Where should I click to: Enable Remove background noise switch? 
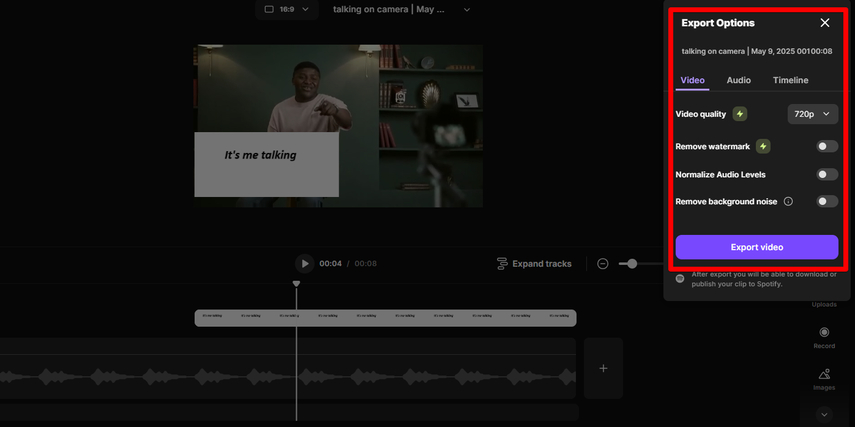827,201
